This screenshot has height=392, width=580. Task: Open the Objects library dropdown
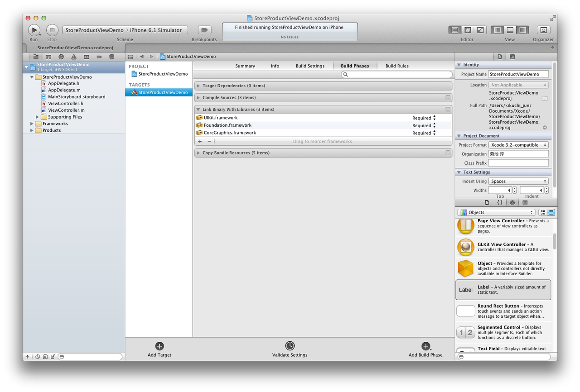pyautogui.click(x=496, y=212)
